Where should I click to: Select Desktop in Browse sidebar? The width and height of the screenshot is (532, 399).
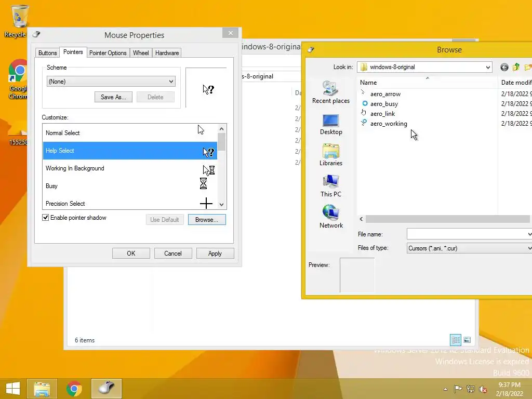pyautogui.click(x=331, y=125)
